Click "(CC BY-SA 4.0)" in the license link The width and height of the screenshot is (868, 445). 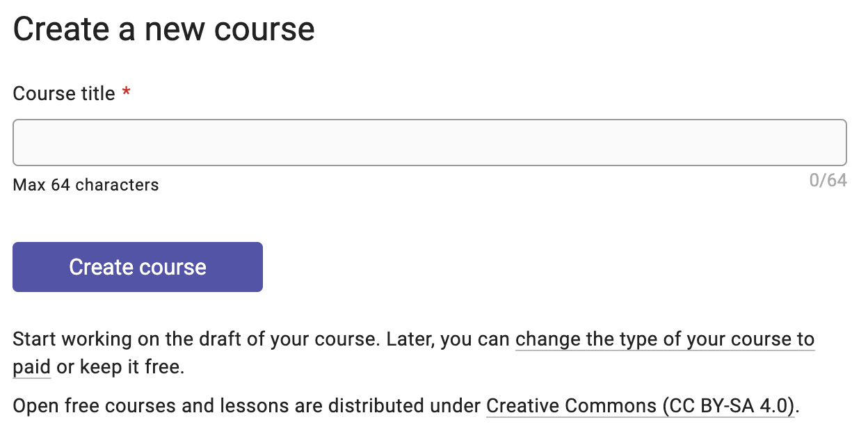point(728,405)
